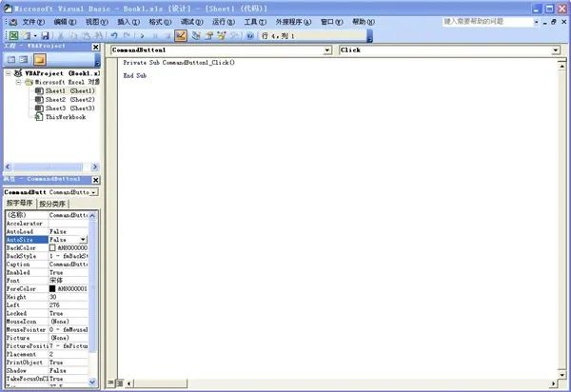Click the Undo toolbar icon
Image resolution: width=571 pixels, height=392 pixels.
[x=114, y=35]
